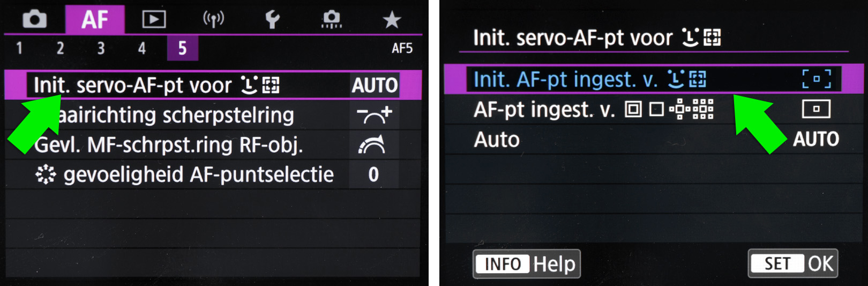Open the My Menu star icon
Screen dimensions: 868x286
click(x=392, y=20)
